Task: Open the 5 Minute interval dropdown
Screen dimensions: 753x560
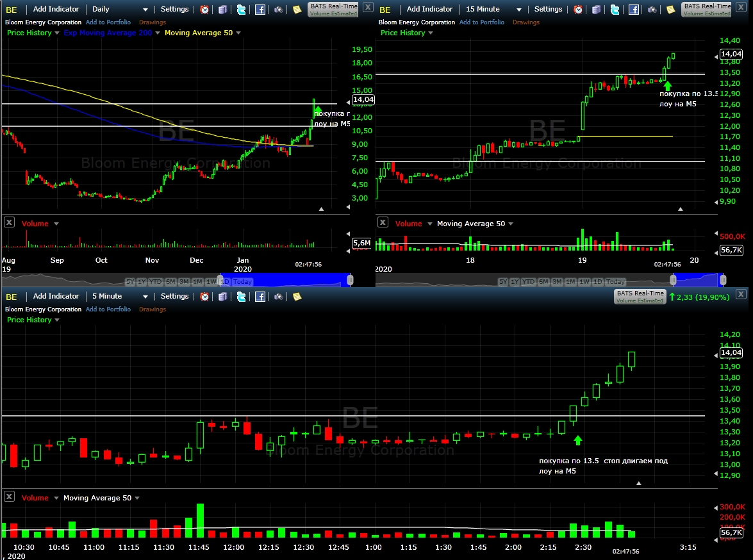Action: pyautogui.click(x=120, y=296)
